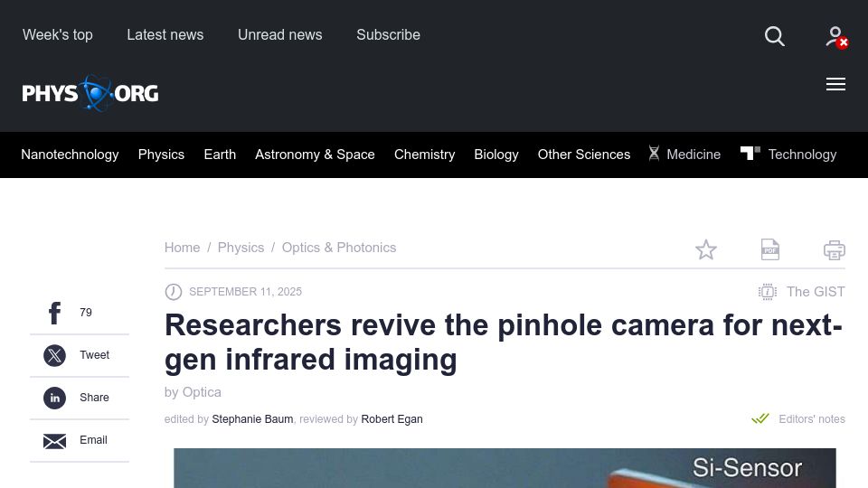
Task: Go to Medicine section
Action: click(693, 155)
